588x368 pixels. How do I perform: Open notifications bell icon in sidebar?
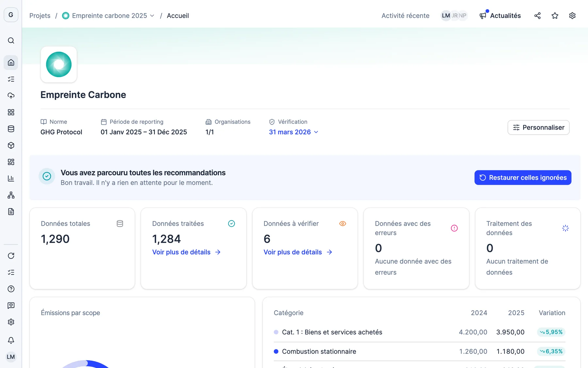11,340
